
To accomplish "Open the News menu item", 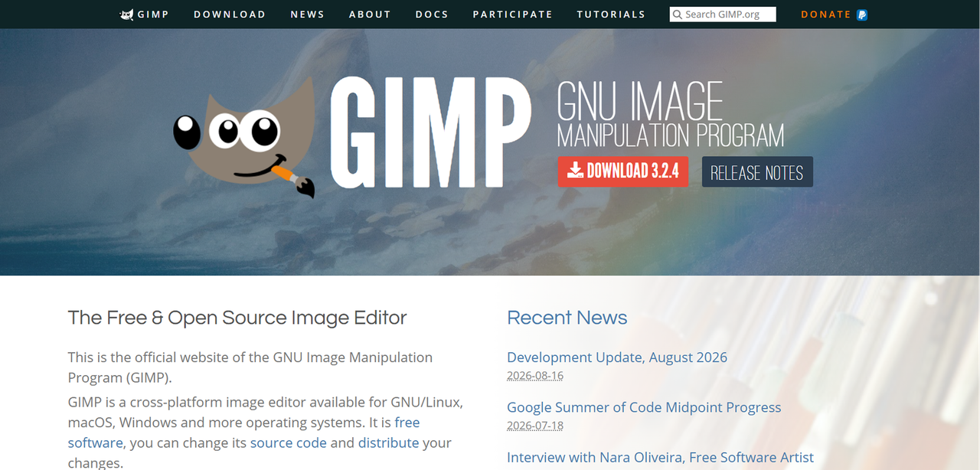I will click(308, 15).
